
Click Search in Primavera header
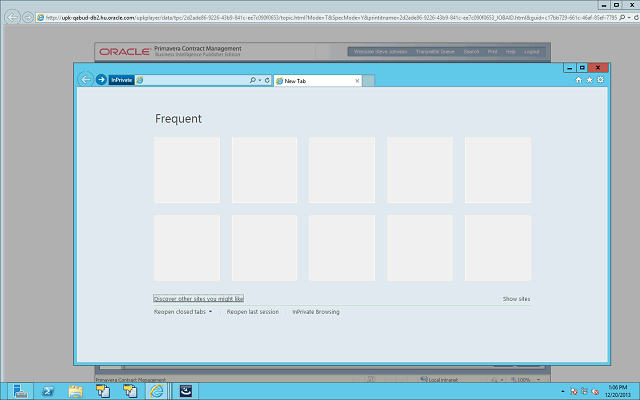(471, 52)
